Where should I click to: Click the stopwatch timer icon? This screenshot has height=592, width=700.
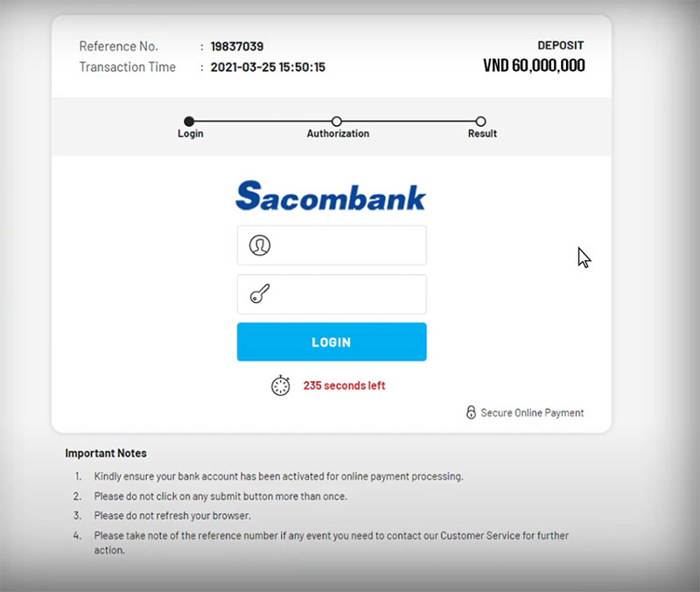[280, 385]
